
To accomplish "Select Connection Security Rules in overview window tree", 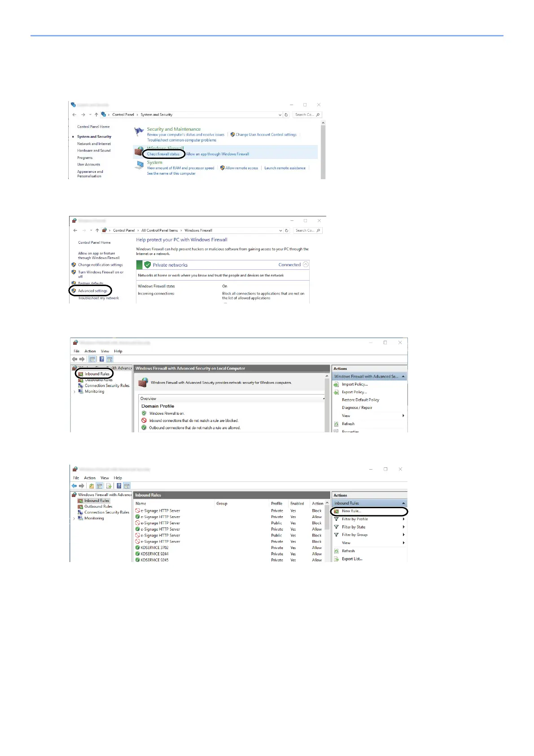I will (107, 386).
